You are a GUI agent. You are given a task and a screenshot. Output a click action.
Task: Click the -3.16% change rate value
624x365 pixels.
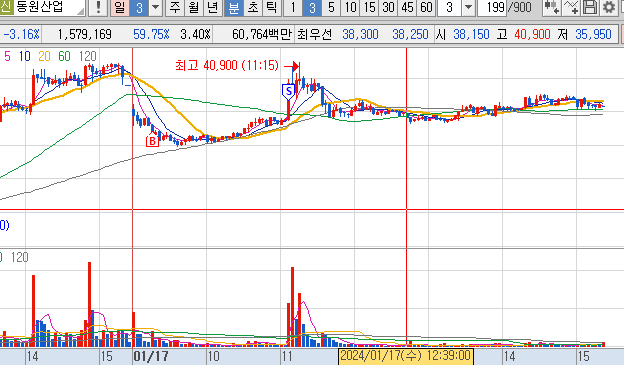click(21, 35)
